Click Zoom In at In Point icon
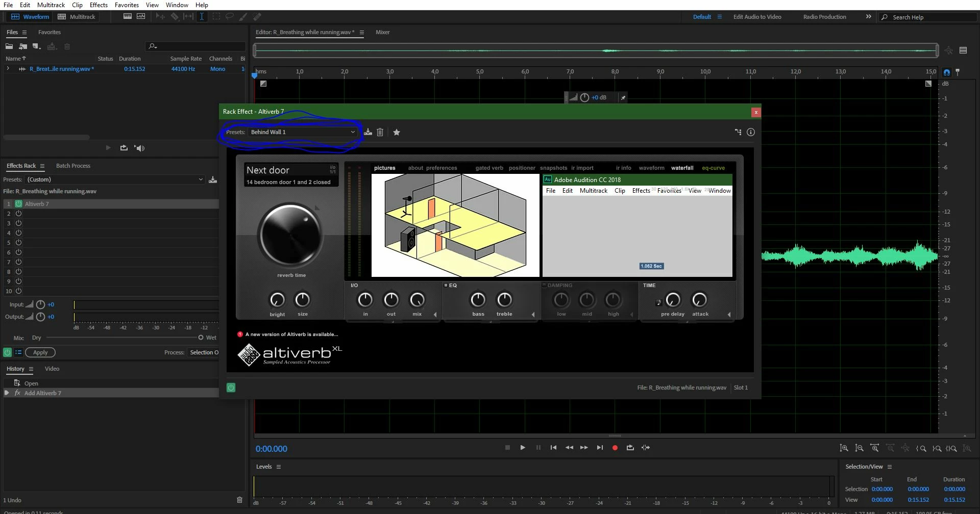The height and width of the screenshot is (514, 980). point(921,448)
